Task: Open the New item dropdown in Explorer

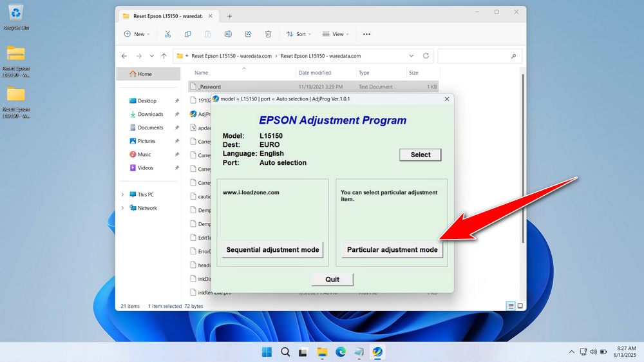Action: point(137,34)
